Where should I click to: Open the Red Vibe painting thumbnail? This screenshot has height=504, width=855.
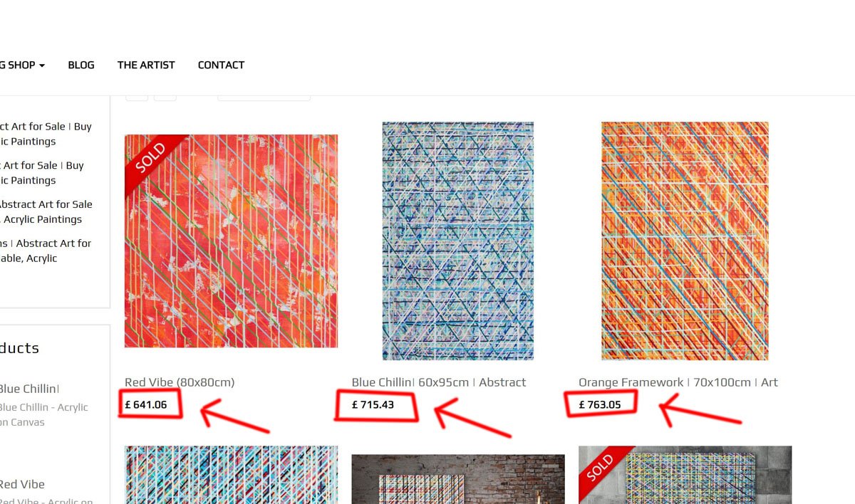231,241
